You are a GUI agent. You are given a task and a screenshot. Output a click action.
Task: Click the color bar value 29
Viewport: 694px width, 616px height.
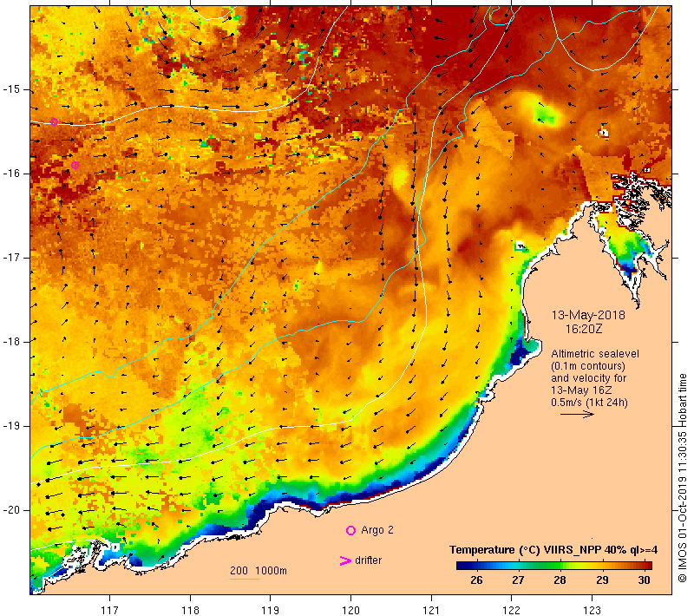(x=602, y=580)
